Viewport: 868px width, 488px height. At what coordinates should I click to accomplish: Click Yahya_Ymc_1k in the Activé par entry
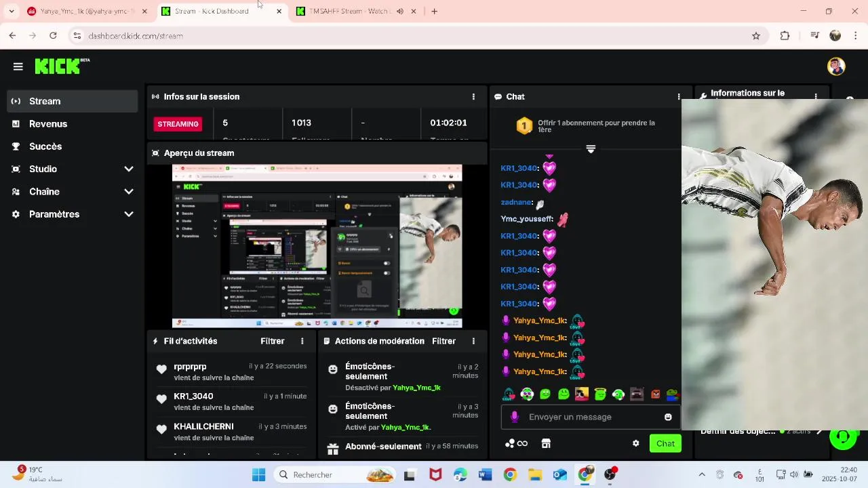click(x=406, y=428)
